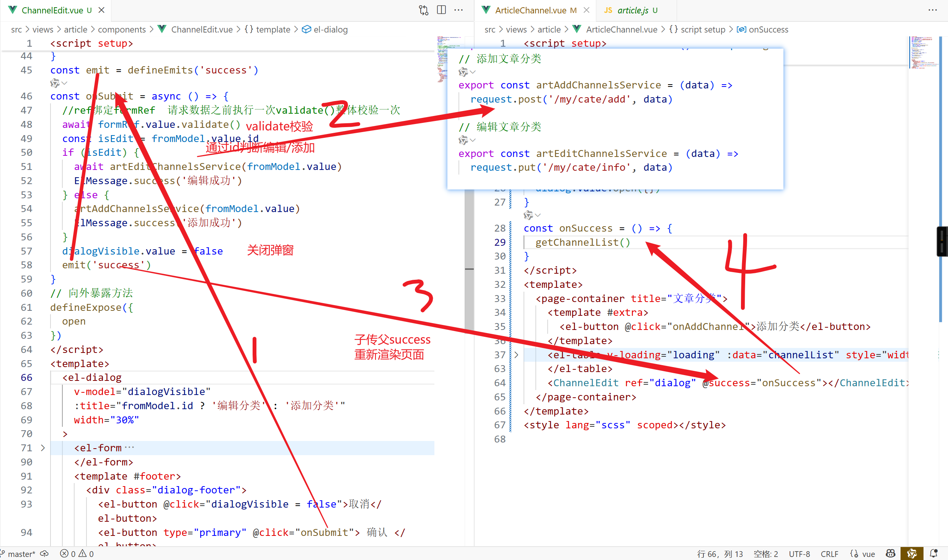Open more actions menu in left editor
This screenshot has width=948, height=560.
[x=458, y=10]
